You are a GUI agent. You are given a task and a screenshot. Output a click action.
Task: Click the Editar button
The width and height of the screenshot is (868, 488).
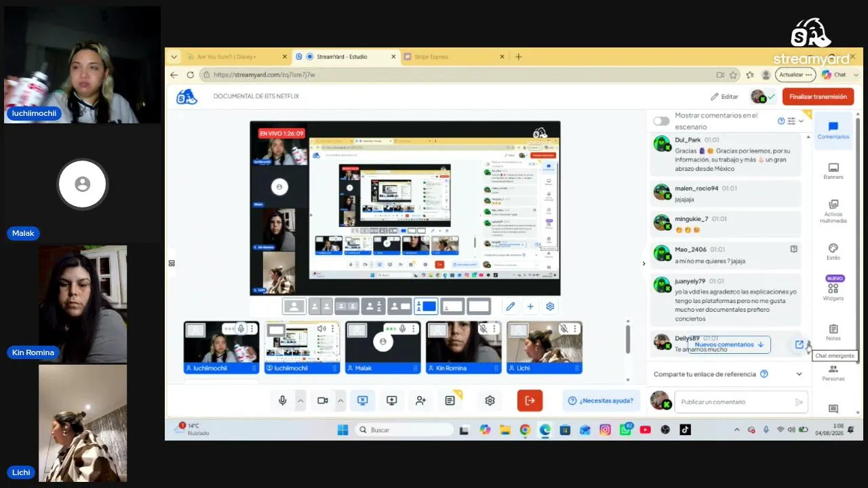pyautogui.click(x=724, y=96)
